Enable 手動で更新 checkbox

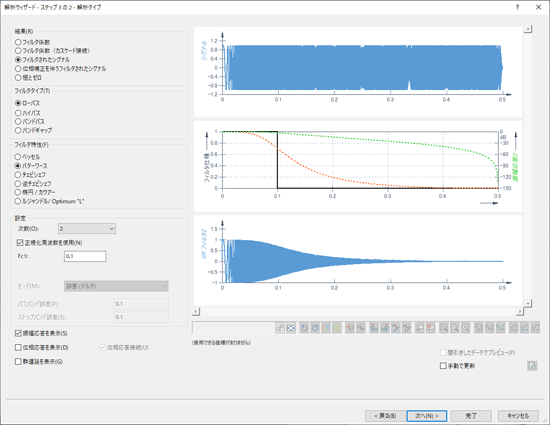[x=457, y=366]
